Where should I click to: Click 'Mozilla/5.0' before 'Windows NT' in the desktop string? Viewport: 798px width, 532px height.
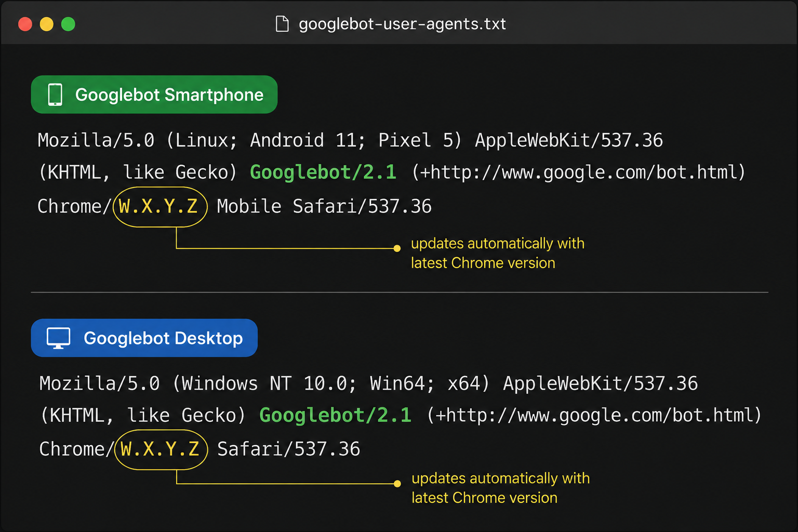100,383
